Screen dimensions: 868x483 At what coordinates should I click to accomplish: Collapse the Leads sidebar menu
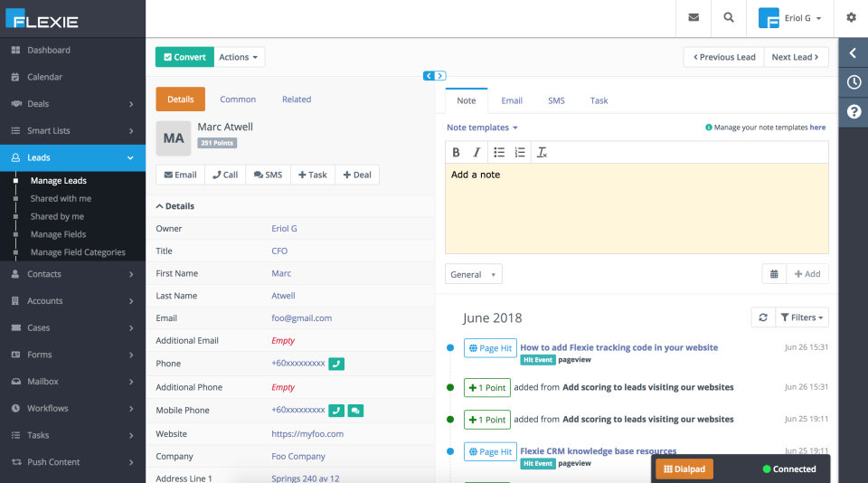coord(72,158)
